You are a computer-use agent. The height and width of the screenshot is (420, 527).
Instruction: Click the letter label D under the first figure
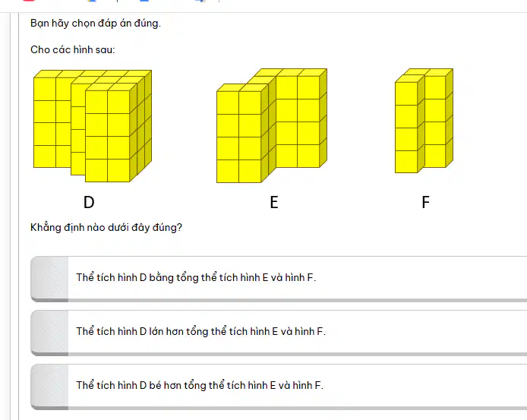pyautogui.click(x=89, y=202)
